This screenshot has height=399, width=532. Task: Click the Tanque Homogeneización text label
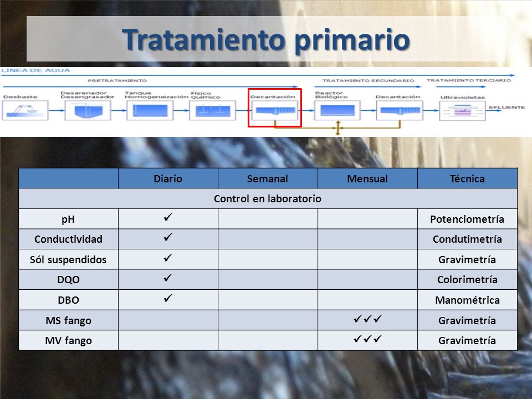click(x=156, y=95)
